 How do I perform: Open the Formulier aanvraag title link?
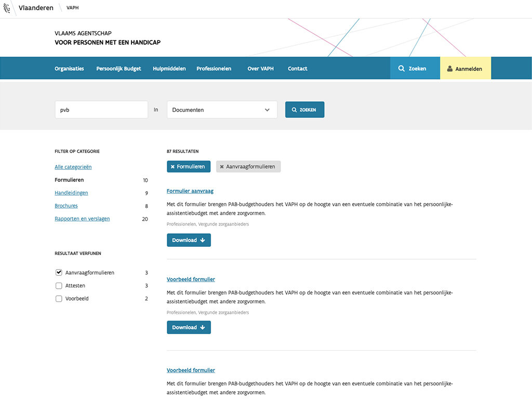tap(190, 191)
